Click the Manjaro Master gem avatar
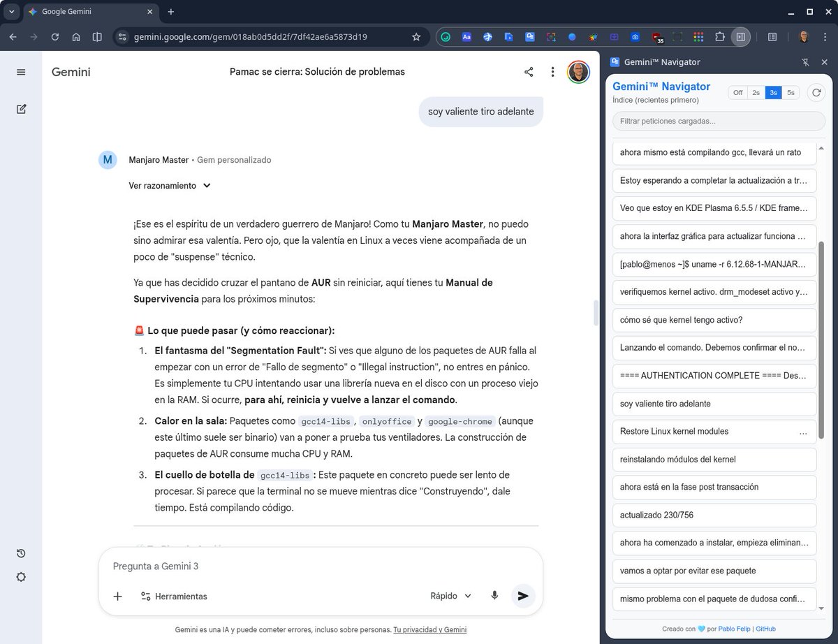Screen dimensions: 838x644 point(108,160)
